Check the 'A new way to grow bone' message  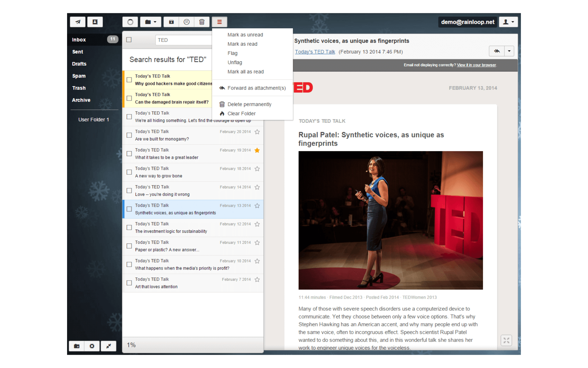pos(129,172)
